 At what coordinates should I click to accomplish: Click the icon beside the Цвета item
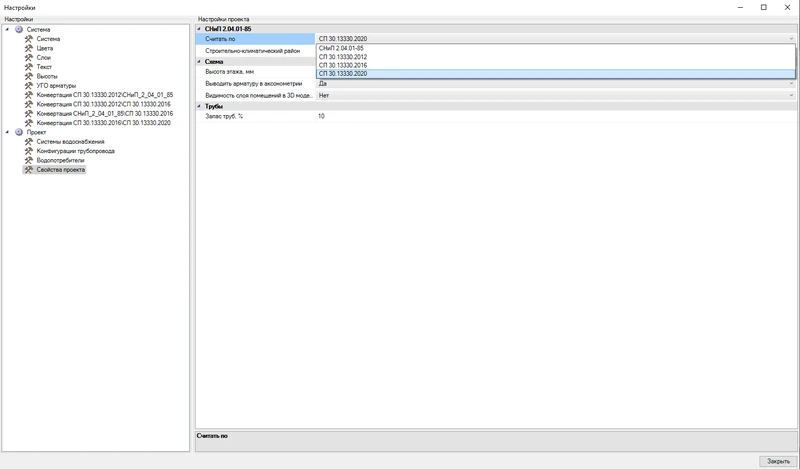pyautogui.click(x=28, y=48)
